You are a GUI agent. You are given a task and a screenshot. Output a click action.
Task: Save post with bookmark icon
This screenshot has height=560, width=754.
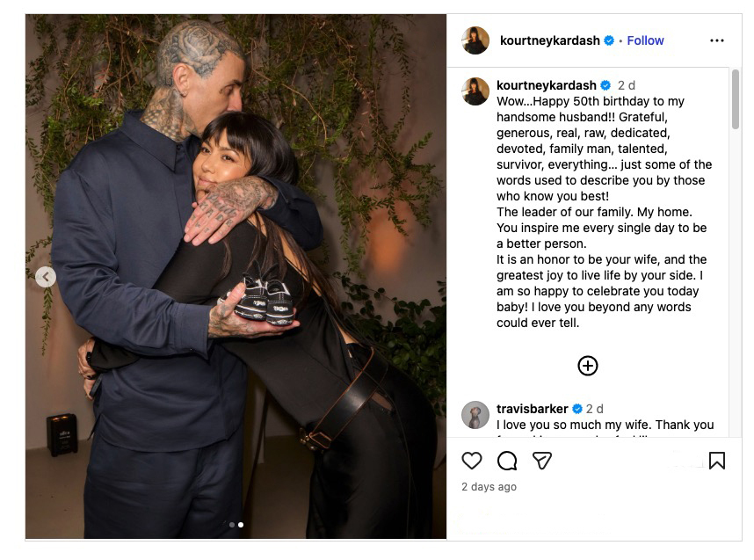tap(716, 461)
